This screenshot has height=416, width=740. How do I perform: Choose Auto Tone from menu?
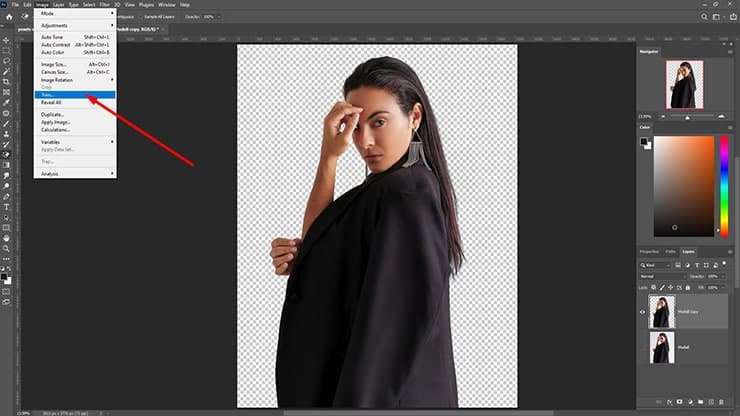[75, 37]
